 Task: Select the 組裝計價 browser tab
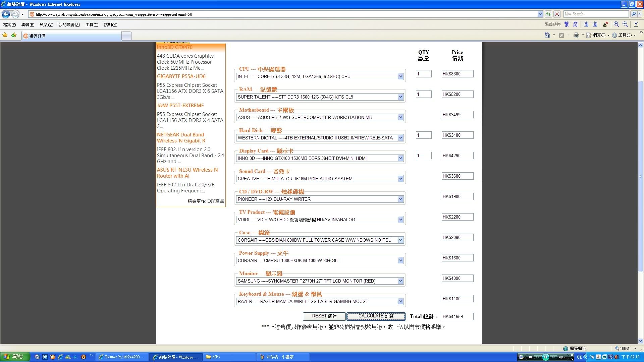tap(71, 36)
